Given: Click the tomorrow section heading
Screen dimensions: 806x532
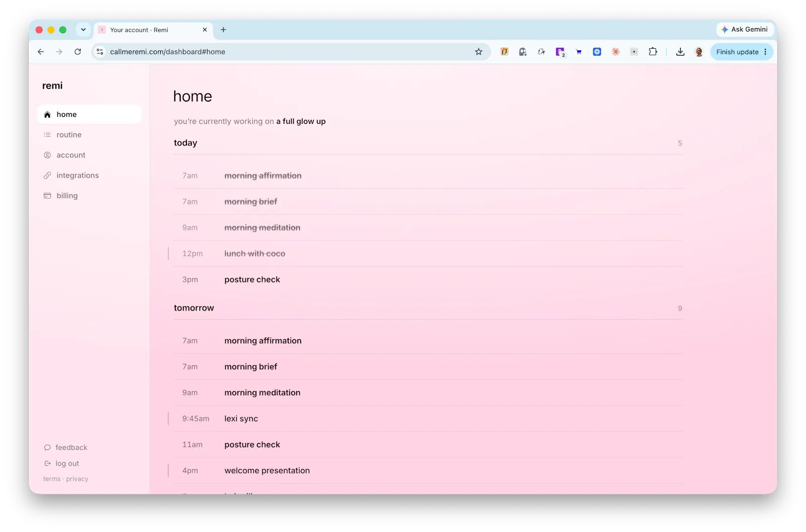Looking at the screenshot, I should [194, 308].
